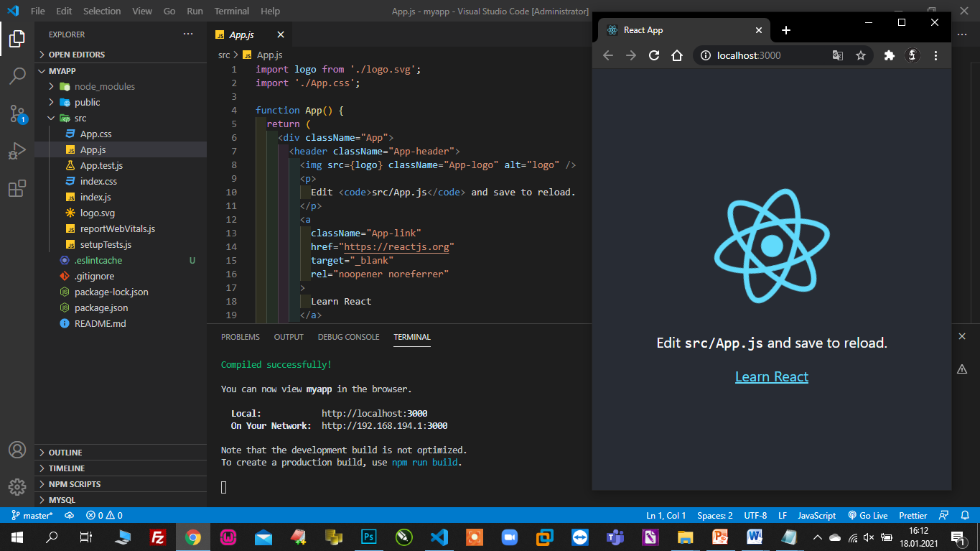This screenshot has width=980, height=551.
Task: Open the Run and Debug view
Action: 17,151
